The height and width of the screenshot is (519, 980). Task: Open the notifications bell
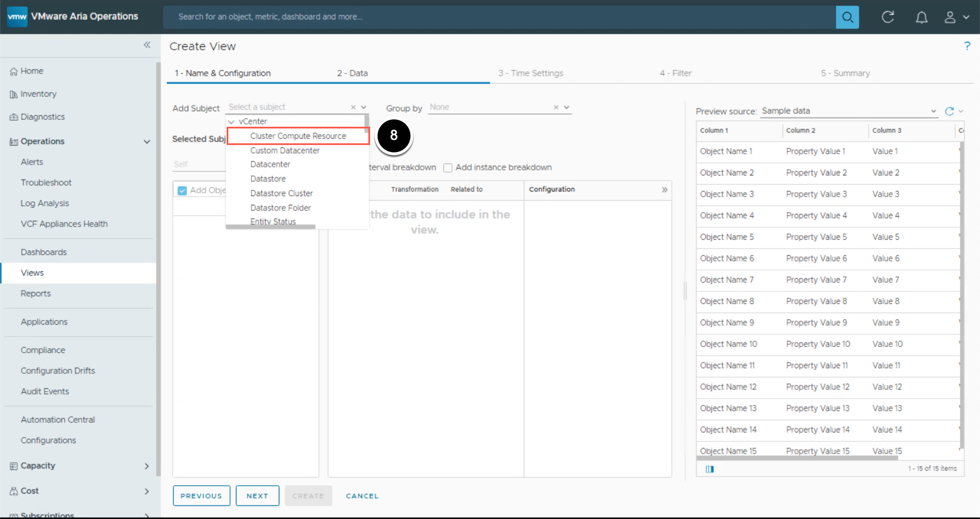pos(921,17)
